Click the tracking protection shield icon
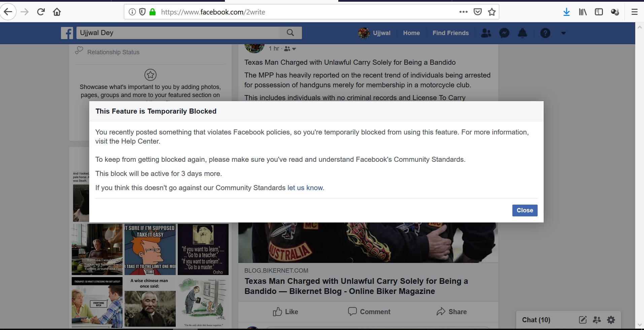644x330 pixels. click(142, 12)
